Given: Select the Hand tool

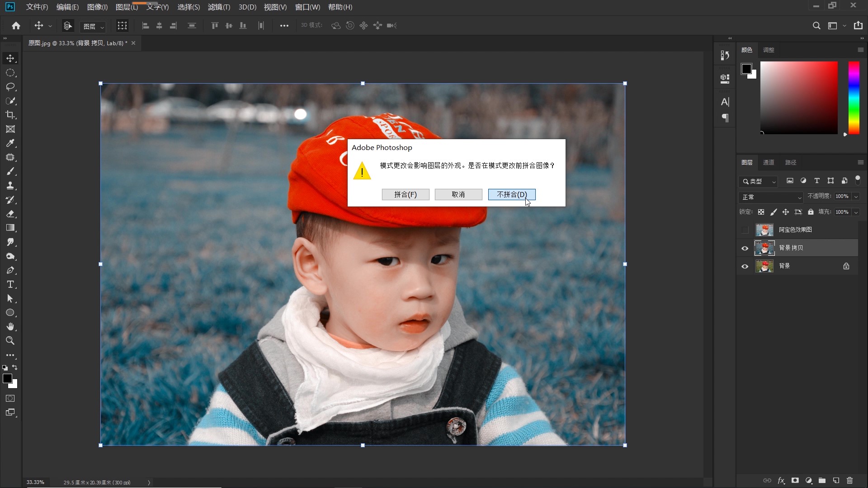Looking at the screenshot, I should (x=10, y=327).
